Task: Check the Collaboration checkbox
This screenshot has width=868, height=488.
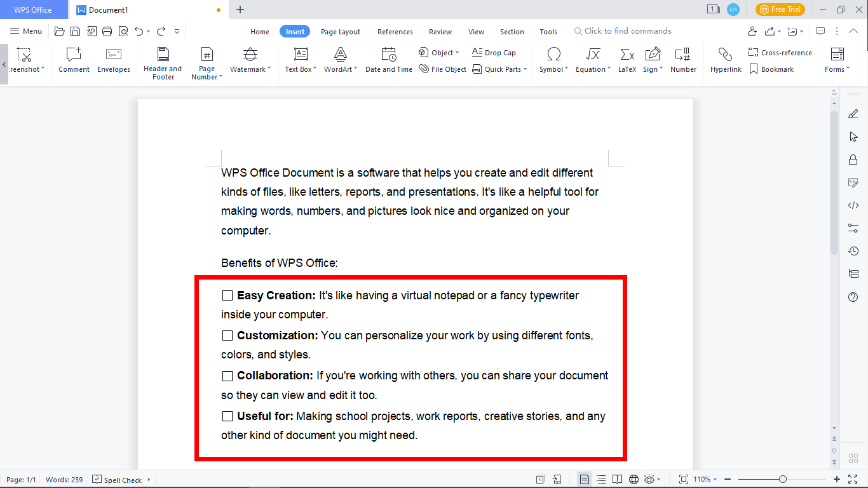Action: [227, 376]
